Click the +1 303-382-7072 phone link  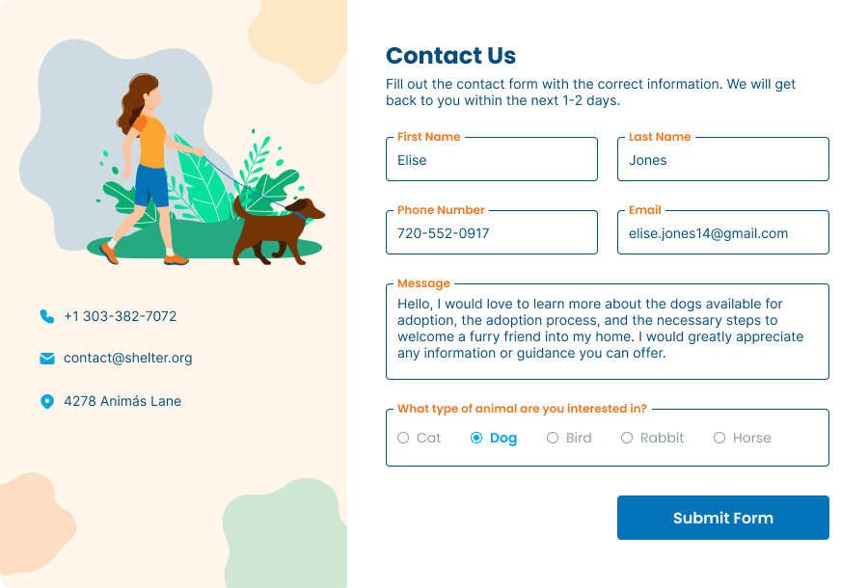pyautogui.click(x=121, y=316)
